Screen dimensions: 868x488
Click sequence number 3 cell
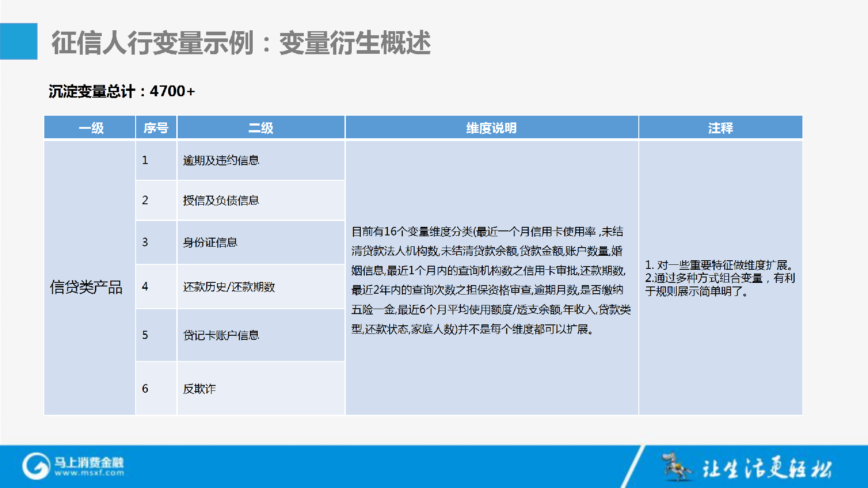pyautogui.click(x=156, y=242)
